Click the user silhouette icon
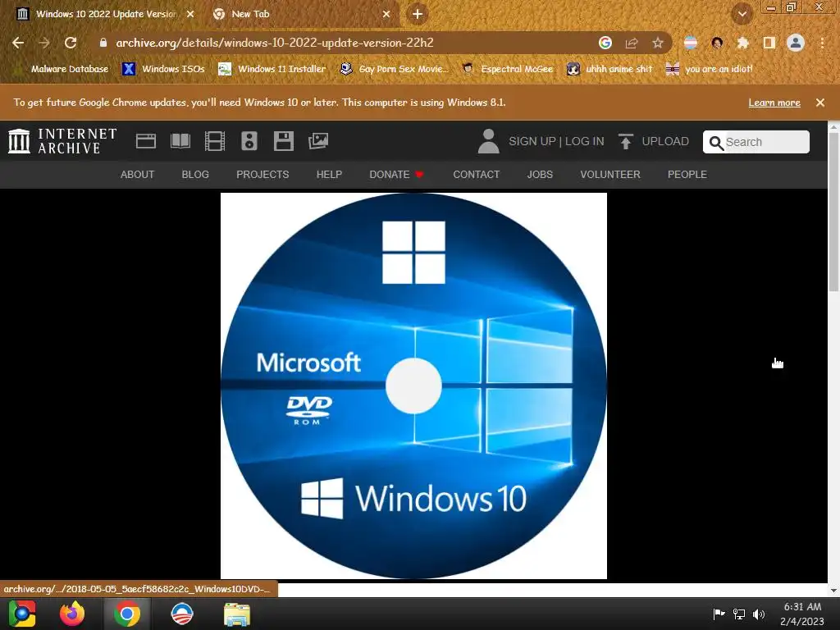This screenshot has height=630, width=840. 488,141
